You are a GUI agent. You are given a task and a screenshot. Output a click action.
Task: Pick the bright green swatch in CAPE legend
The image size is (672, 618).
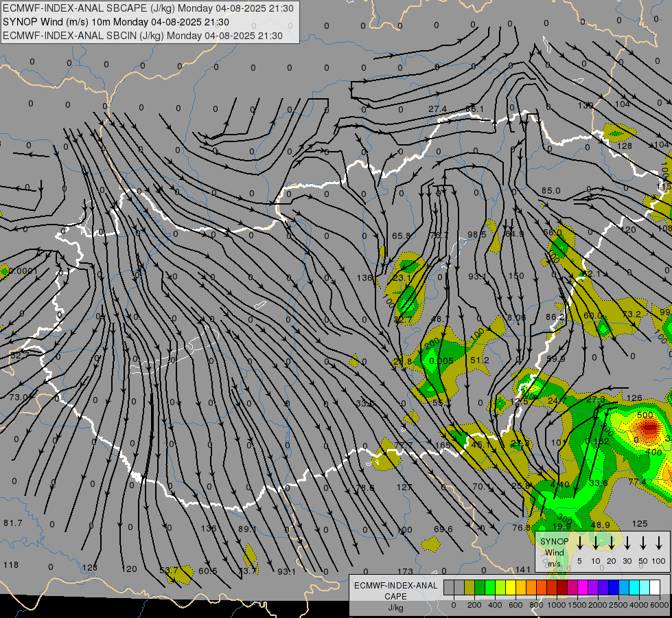(x=490, y=588)
